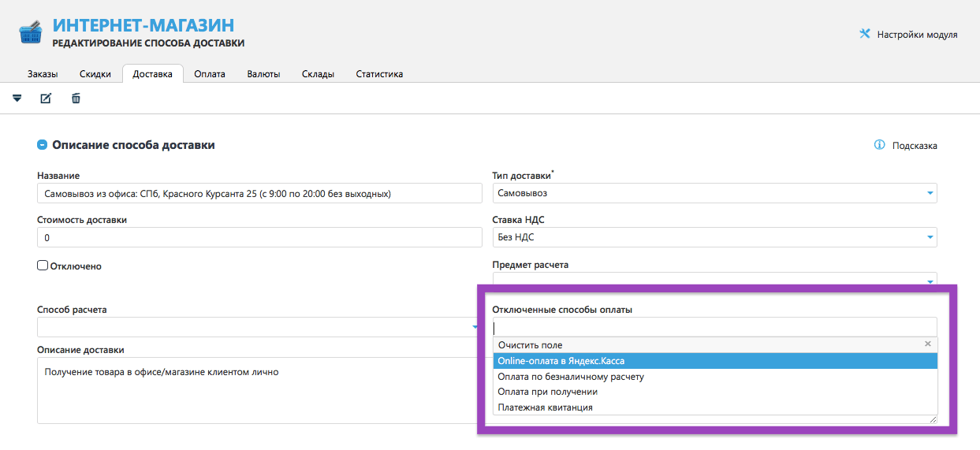Click the edit pencil toolbar icon
Viewport: 980px width, 450px height.
tap(46, 99)
